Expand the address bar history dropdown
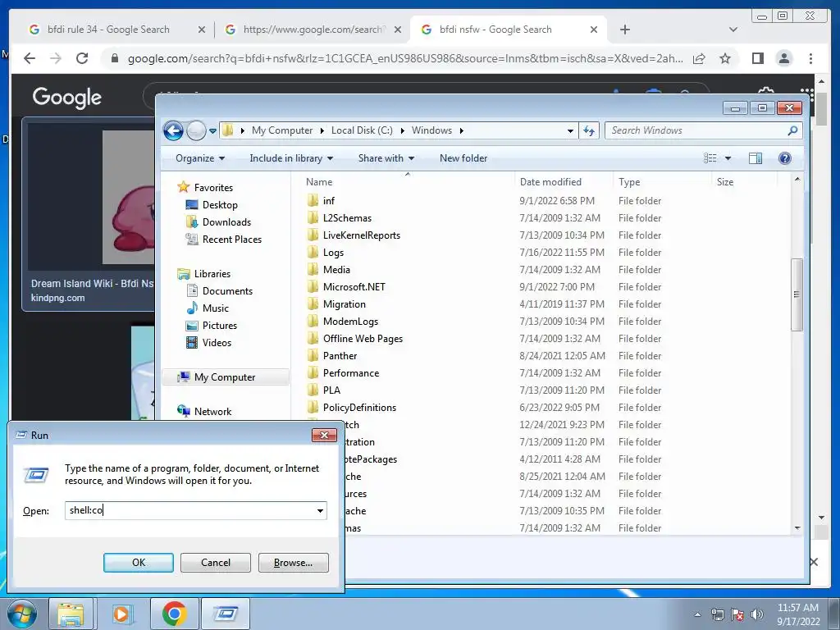 click(571, 130)
